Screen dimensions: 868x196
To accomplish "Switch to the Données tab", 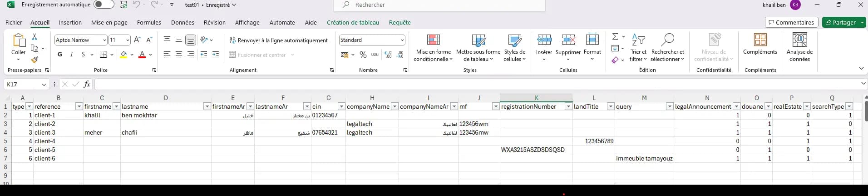I will pyautogui.click(x=182, y=22).
